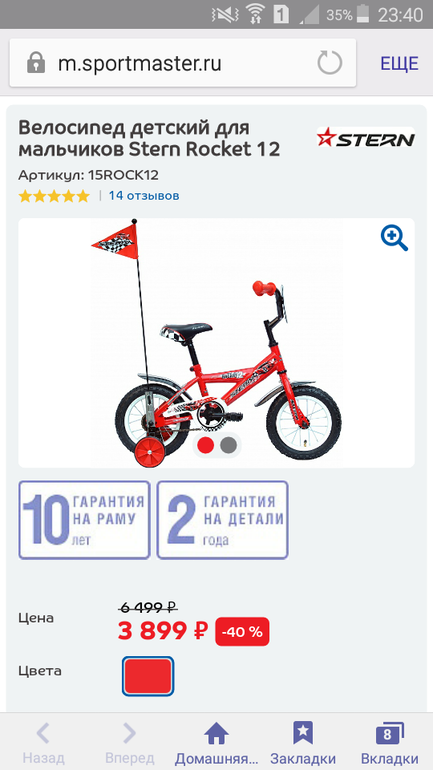Tap the five-star rating
The image size is (433, 770).
pos(54,196)
